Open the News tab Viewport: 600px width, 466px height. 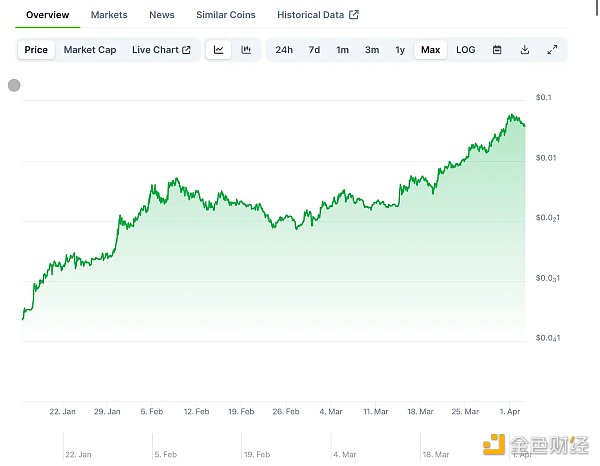(161, 15)
